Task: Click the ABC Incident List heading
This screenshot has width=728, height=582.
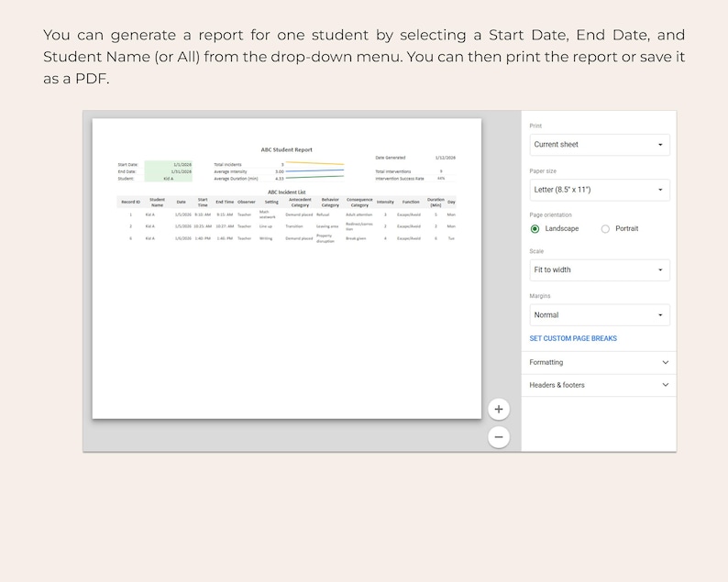Action: tap(286, 192)
